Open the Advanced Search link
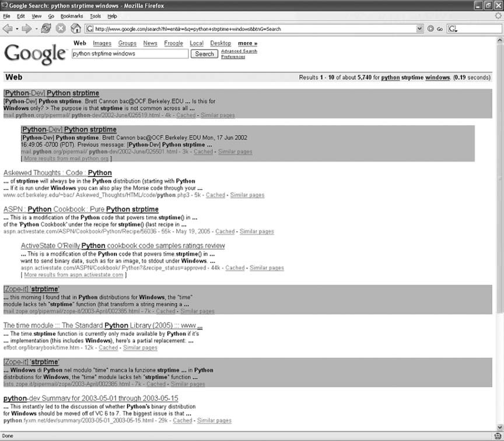 click(239, 51)
